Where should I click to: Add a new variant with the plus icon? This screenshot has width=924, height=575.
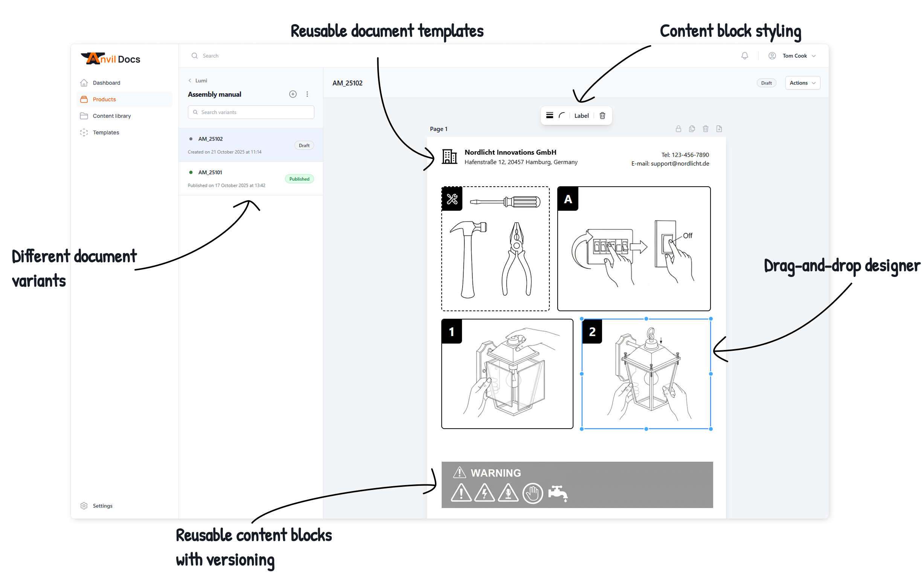point(293,94)
